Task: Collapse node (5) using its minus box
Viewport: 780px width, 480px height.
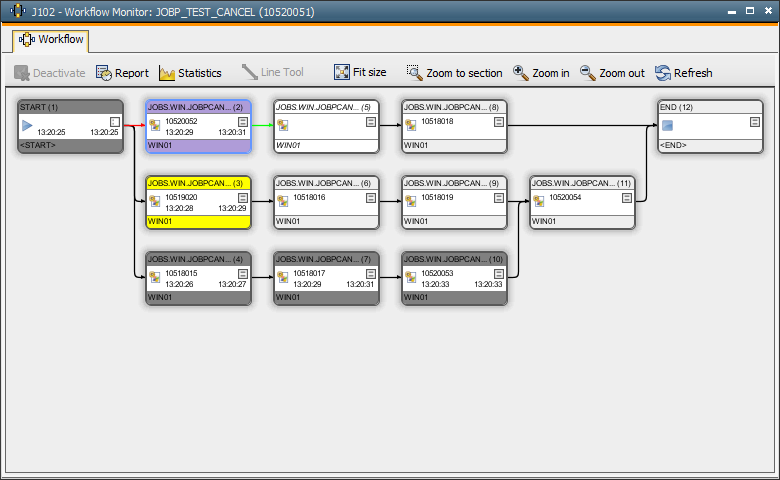Action: pos(371,122)
